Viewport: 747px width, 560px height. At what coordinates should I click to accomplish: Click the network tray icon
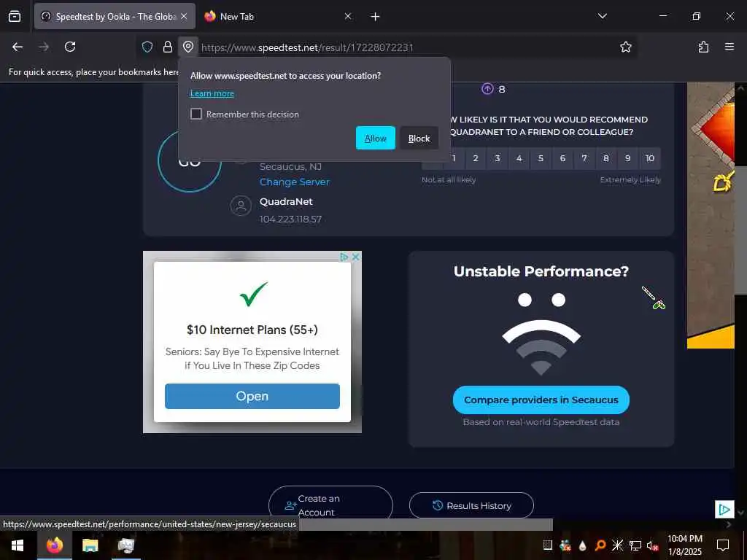pos(635,545)
